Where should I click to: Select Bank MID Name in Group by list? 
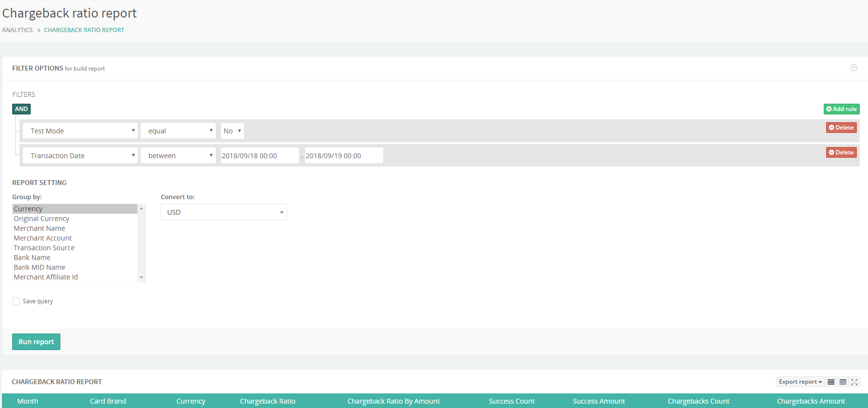[x=75, y=267]
